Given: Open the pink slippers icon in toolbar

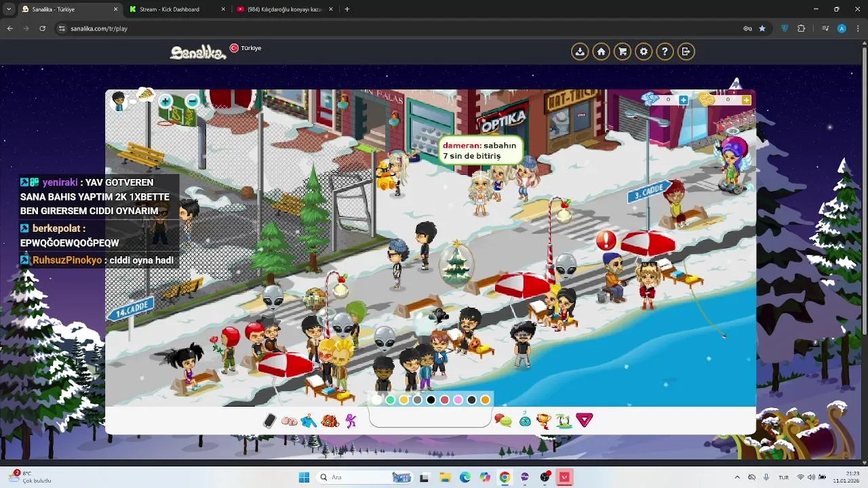Looking at the screenshot, I should click(x=289, y=421).
